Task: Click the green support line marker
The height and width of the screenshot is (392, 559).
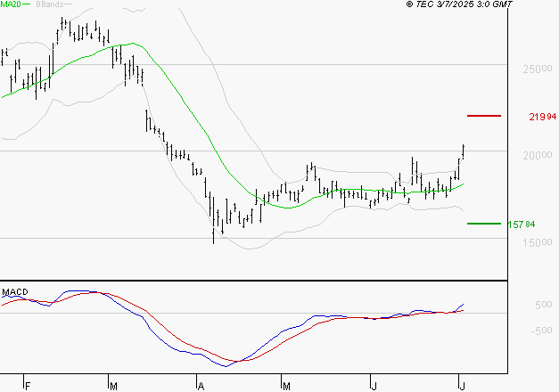Action: tap(484, 224)
